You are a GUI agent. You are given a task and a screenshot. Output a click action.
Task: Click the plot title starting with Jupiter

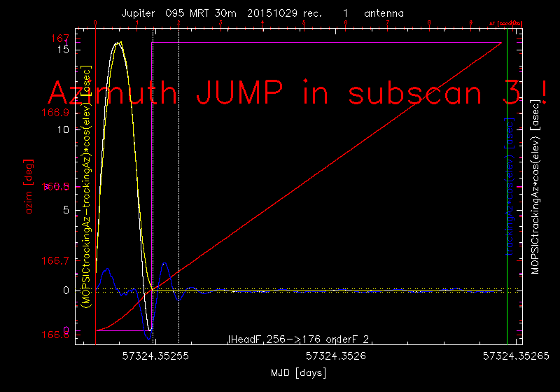[262, 13]
